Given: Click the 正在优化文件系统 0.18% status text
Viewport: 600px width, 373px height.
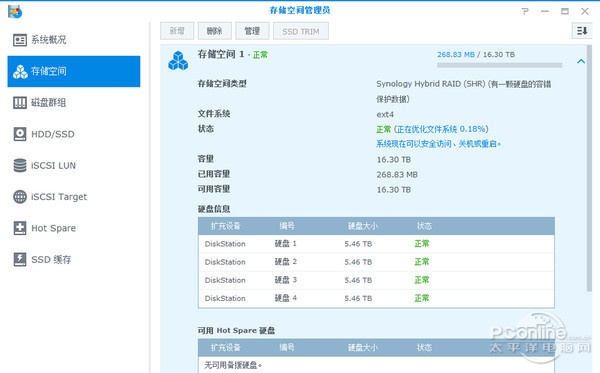Looking at the screenshot, I should coord(441,129).
